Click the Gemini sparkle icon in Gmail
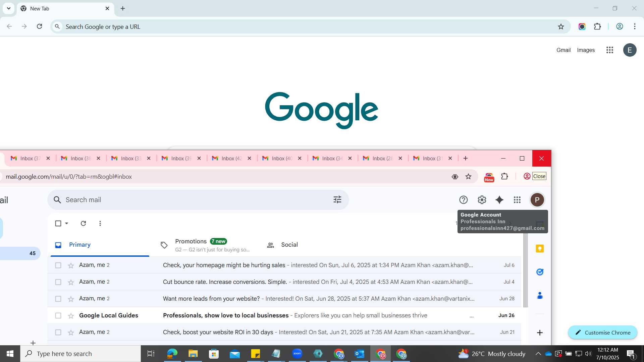Screen dimensions: 644x362 click(x=499, y=200)
